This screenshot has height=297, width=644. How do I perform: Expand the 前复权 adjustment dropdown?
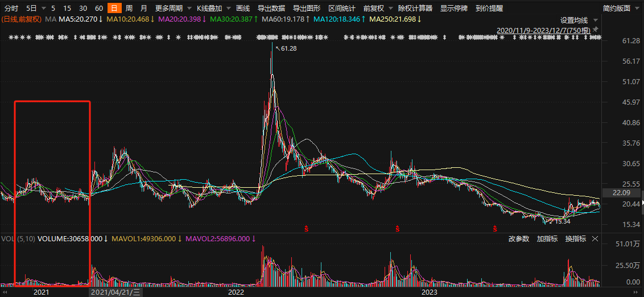[377, 9]
